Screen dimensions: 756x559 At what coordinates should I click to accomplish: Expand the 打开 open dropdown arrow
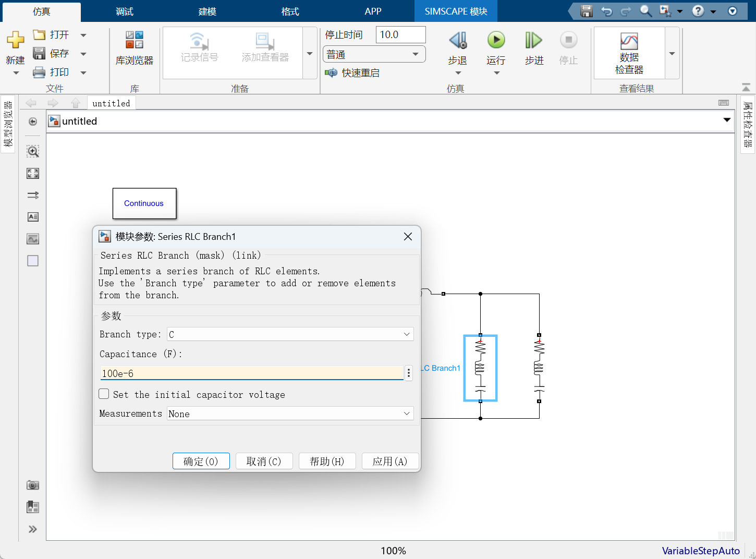[83, 35]
